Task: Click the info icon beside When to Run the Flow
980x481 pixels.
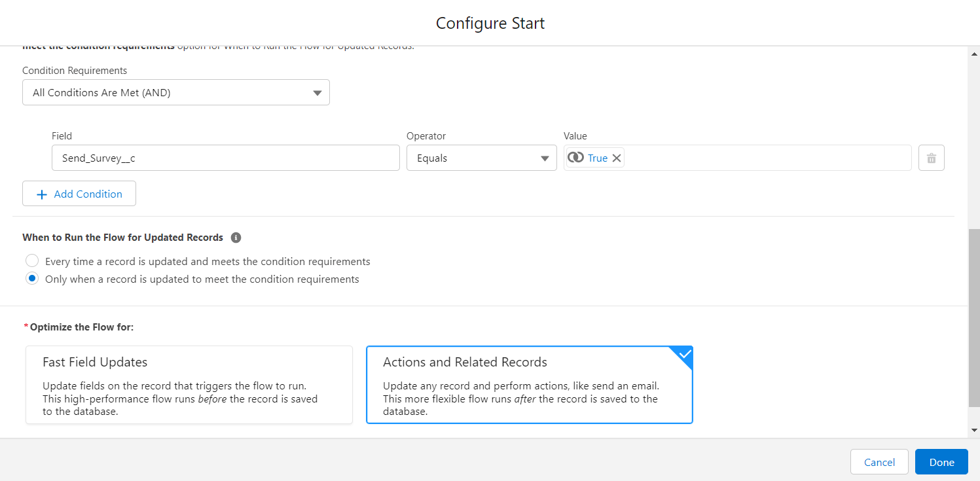Action: 236,237
